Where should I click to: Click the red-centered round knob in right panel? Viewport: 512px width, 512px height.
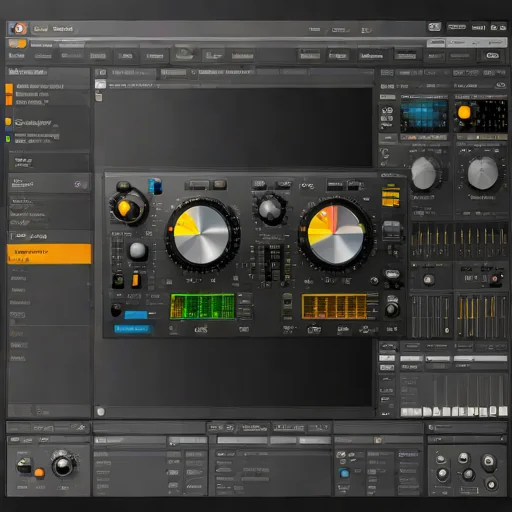(x=496, y=279)
